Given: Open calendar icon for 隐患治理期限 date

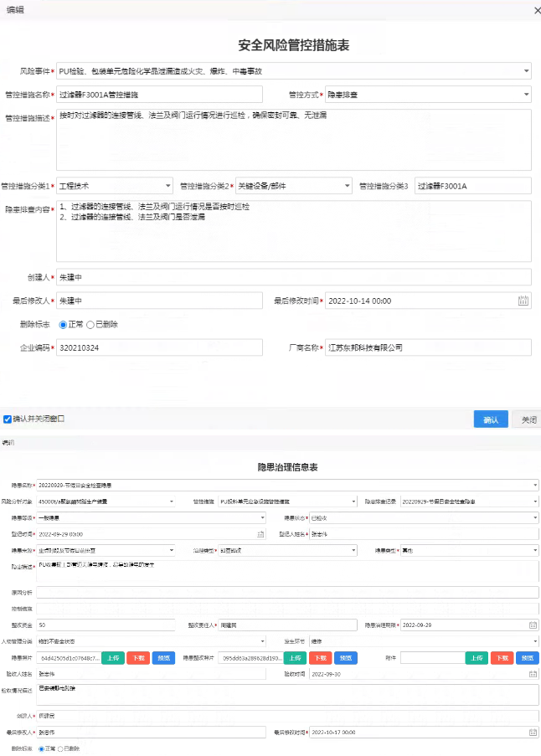Looking at the screenshot, I should pyautogui.click(x=533, y=625).
